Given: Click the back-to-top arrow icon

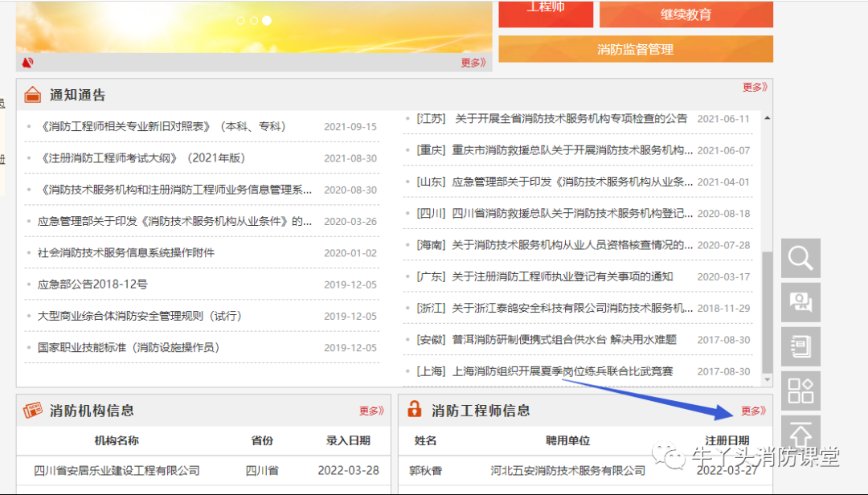Looking at the screenshot, I should 800,434.
